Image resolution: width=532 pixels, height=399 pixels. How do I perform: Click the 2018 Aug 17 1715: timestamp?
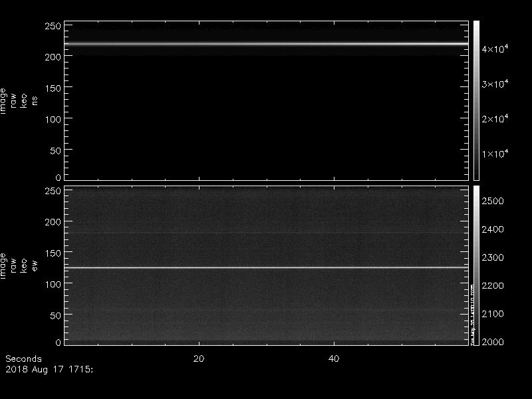49,370
